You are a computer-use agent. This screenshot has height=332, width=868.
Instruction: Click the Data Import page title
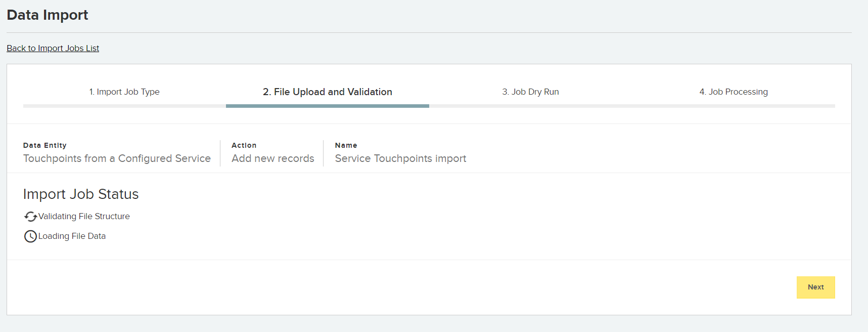click(48, 15)
